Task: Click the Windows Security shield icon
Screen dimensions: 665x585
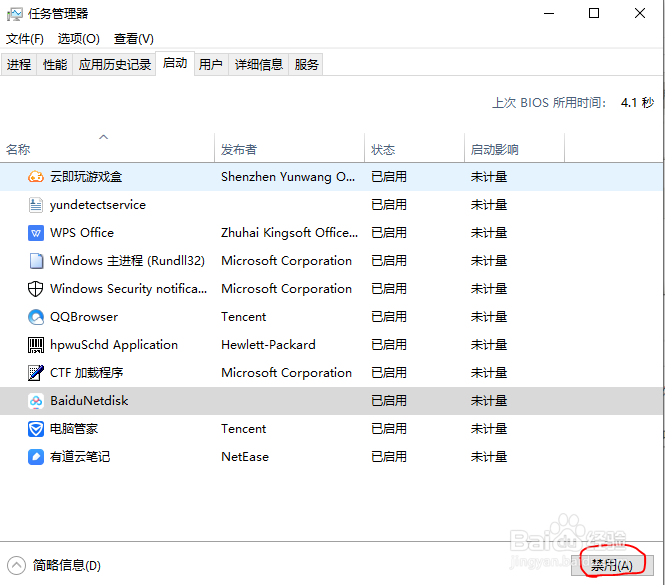Action: pyautogui.click(x=36, y=289)
